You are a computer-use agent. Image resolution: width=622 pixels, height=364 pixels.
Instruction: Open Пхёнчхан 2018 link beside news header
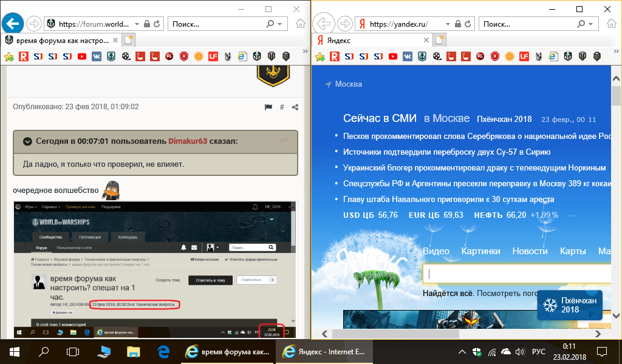pyautogui.click(x=504, y=120)
